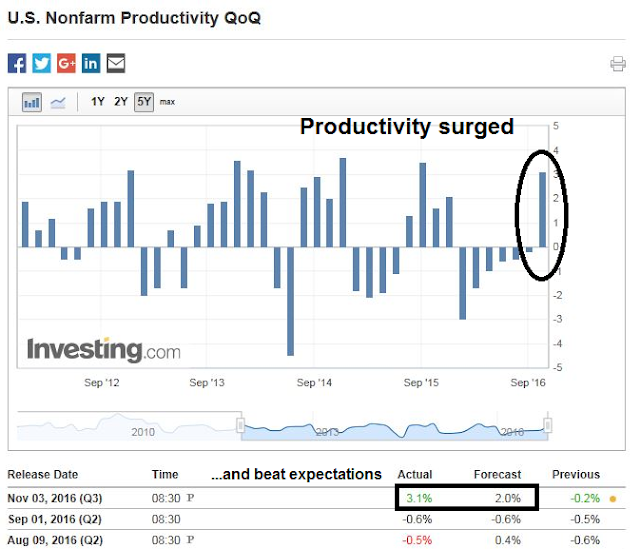Image resolution: width=640 pixels, height=549 pixels.
Task: Share on Facebook icon
Action: tap(17, 63)
